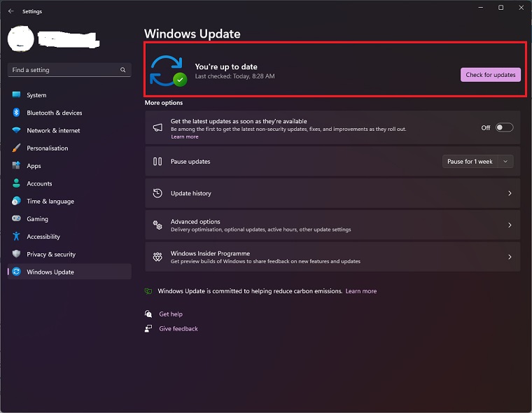Open the Pause for 1 week dropdown arrow
Viewport: 532px width, 413px height.
505,162
